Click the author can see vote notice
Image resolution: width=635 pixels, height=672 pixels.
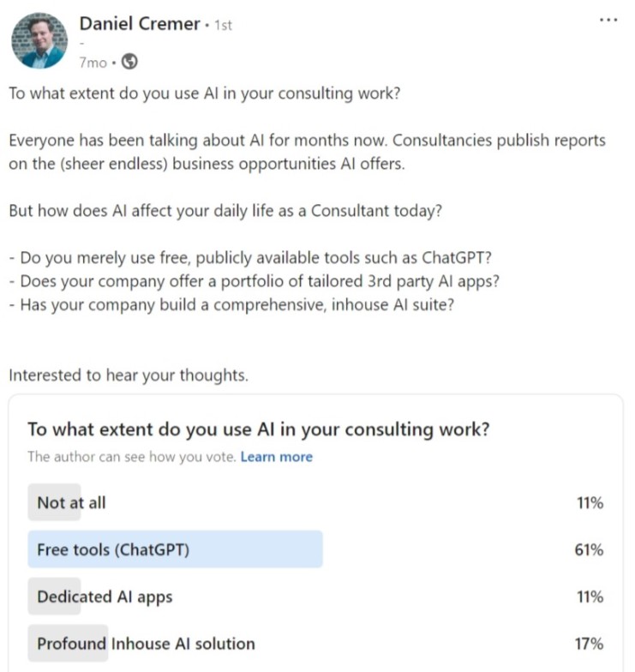(132, 457)
